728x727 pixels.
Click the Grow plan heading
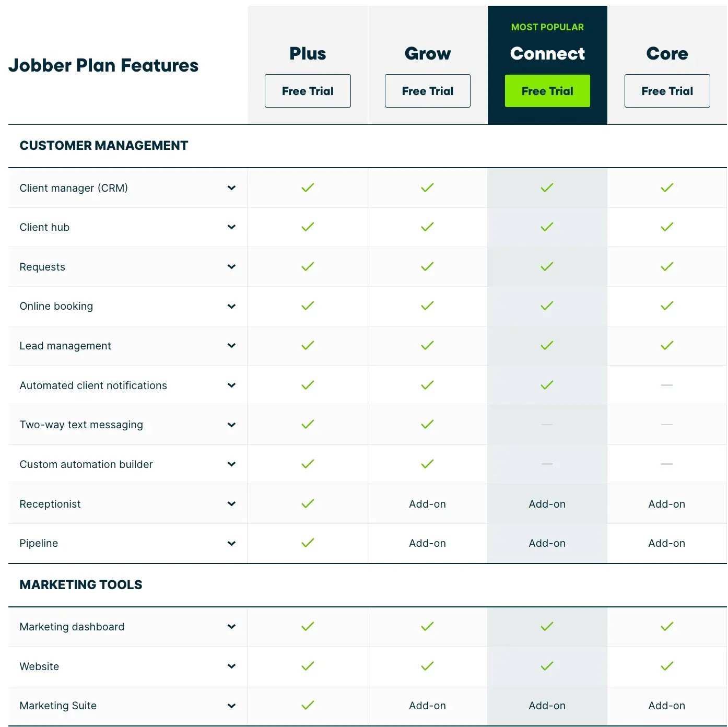click(428, 53)
